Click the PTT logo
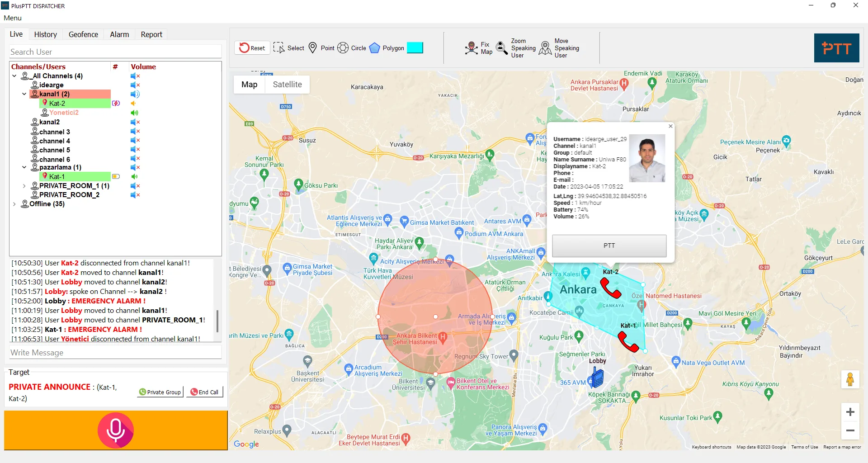 (x=836, y=48)
